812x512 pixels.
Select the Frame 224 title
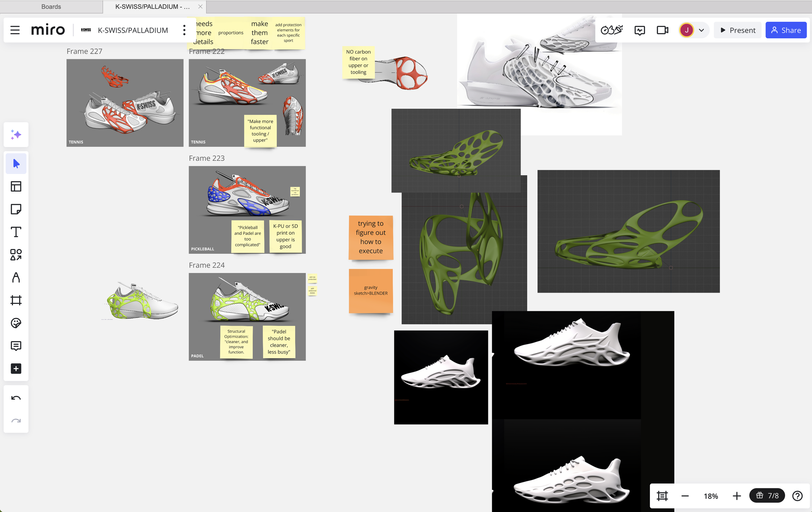(207, 265)
